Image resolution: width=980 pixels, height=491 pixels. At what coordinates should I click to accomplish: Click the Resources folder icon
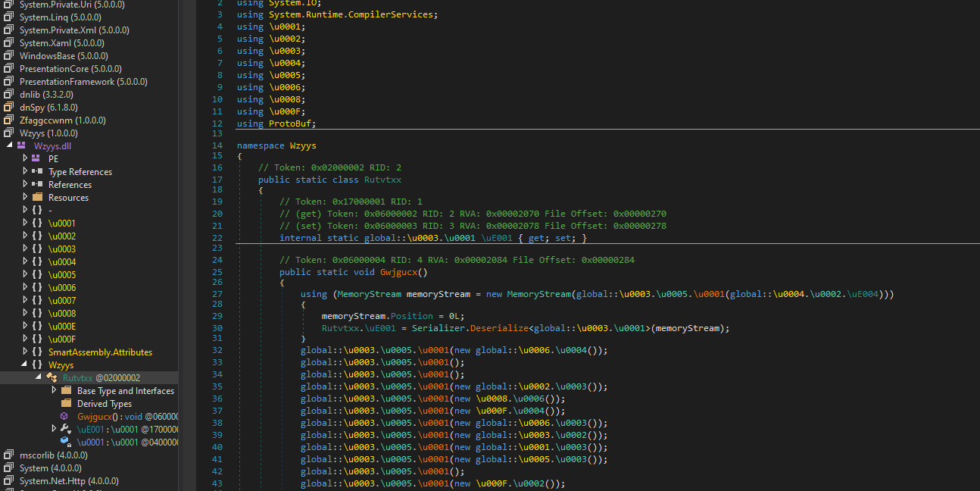click(x=36, y=198)
